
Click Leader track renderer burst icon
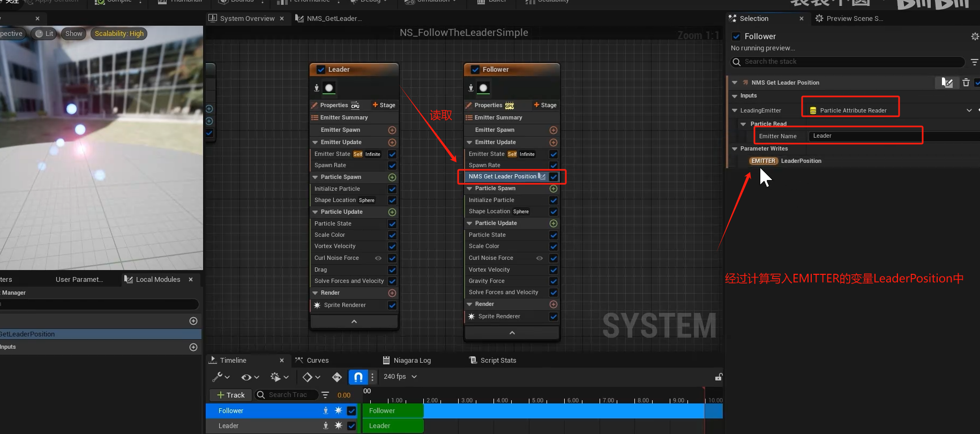click(338, 425)
